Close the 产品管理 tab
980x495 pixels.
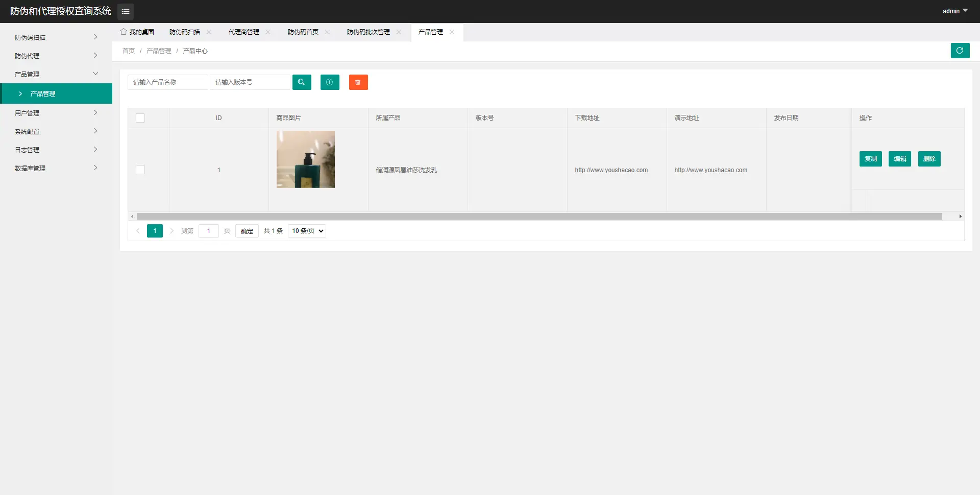point(452,32)
